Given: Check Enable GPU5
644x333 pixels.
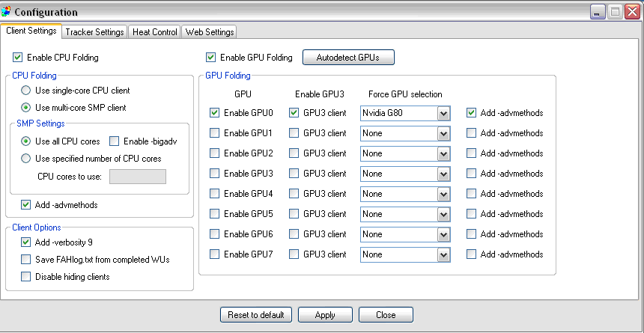Looking at the screenshot, I should (214, 213).
